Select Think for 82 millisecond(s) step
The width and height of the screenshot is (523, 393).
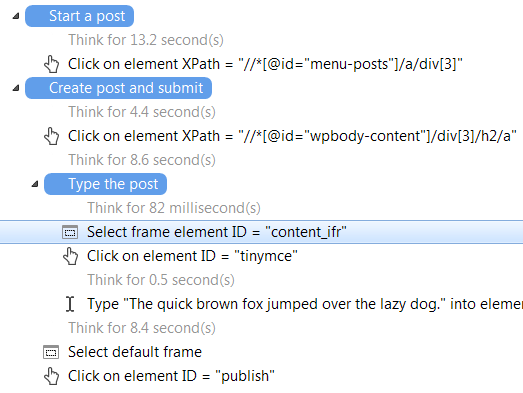[x=174, y=208]
